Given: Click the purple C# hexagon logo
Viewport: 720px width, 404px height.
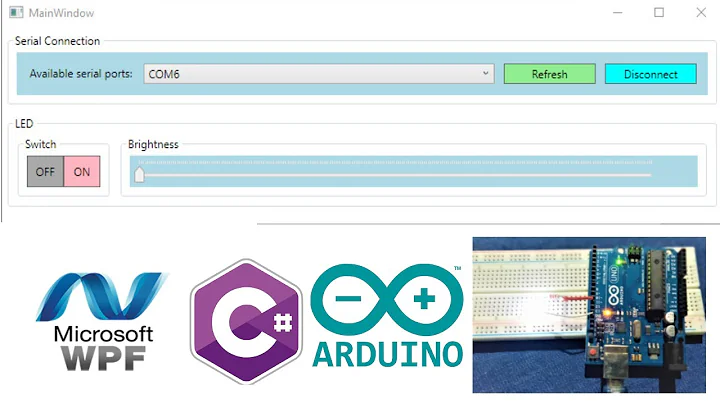Looking at the screenshot, I should 246,321.
